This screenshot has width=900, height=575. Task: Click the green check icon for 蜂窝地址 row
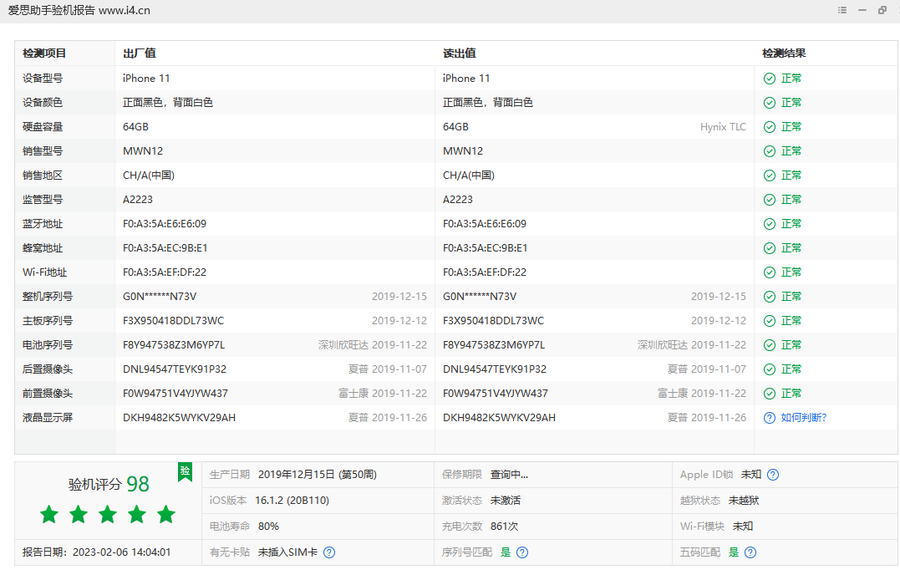770,248
